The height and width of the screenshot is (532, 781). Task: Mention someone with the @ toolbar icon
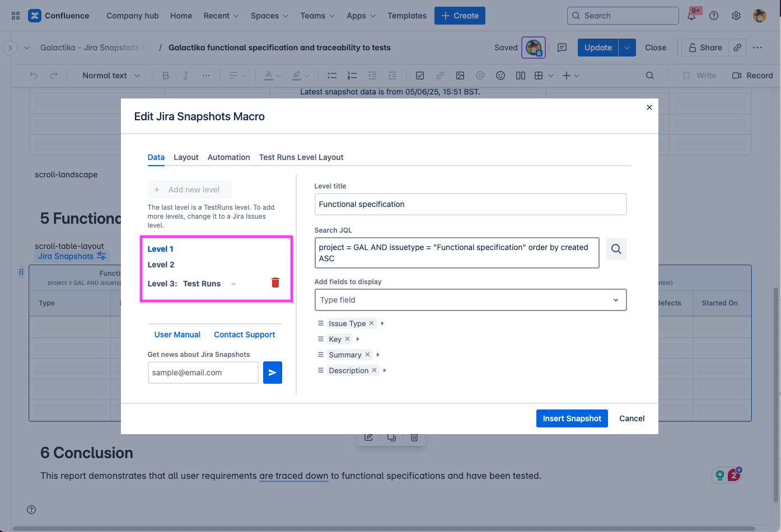[480, 75]
